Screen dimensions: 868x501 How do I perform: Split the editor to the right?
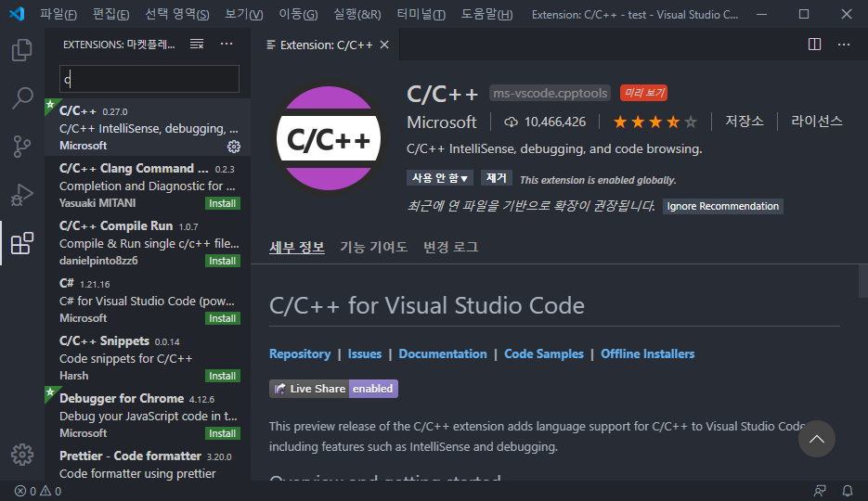(814, 45)
